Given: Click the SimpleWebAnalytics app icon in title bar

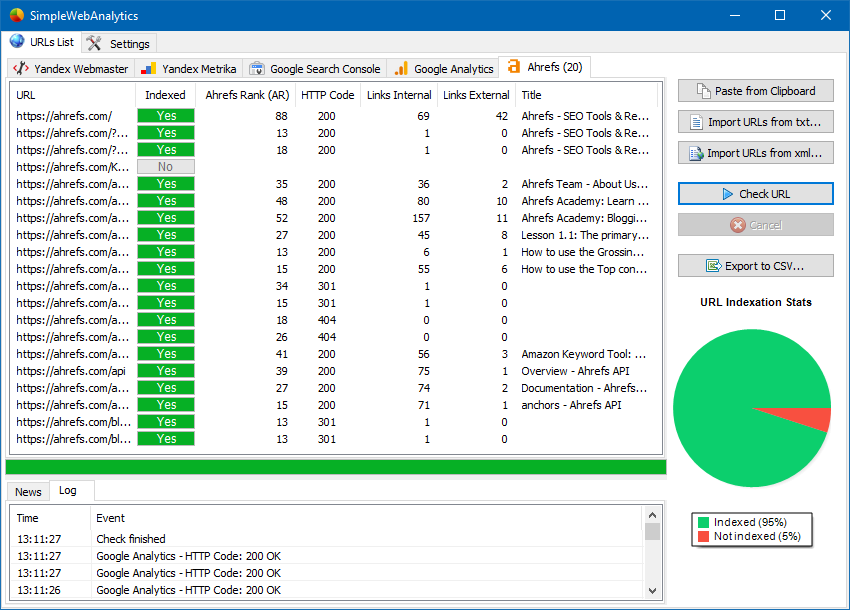Looking at the screenshot, I should pyautogui.click(x=16, y=16).
